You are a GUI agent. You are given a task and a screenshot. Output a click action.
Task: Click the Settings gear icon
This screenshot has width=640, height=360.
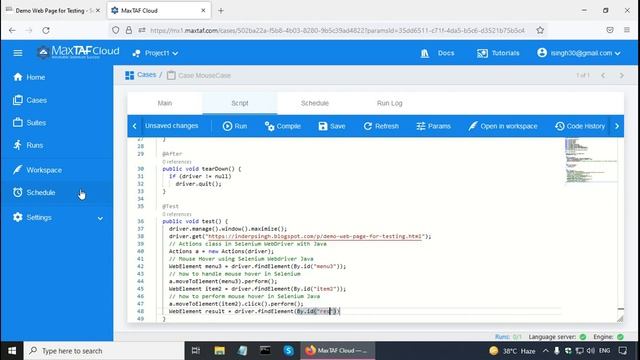18,218
